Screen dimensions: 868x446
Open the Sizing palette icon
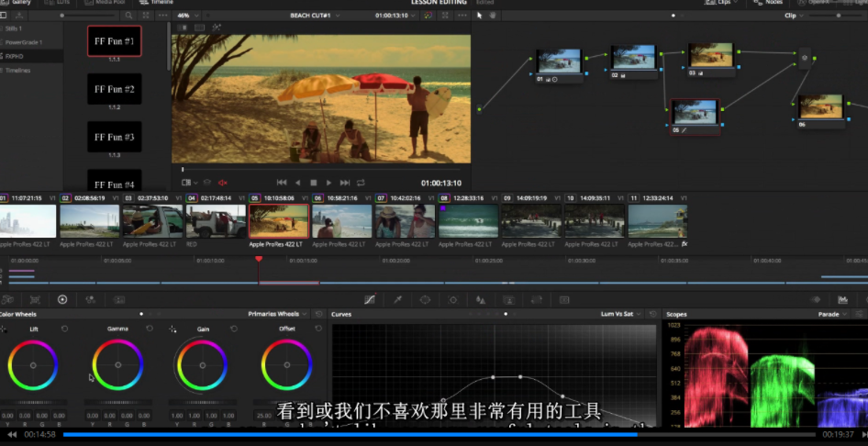pos(536,299)
